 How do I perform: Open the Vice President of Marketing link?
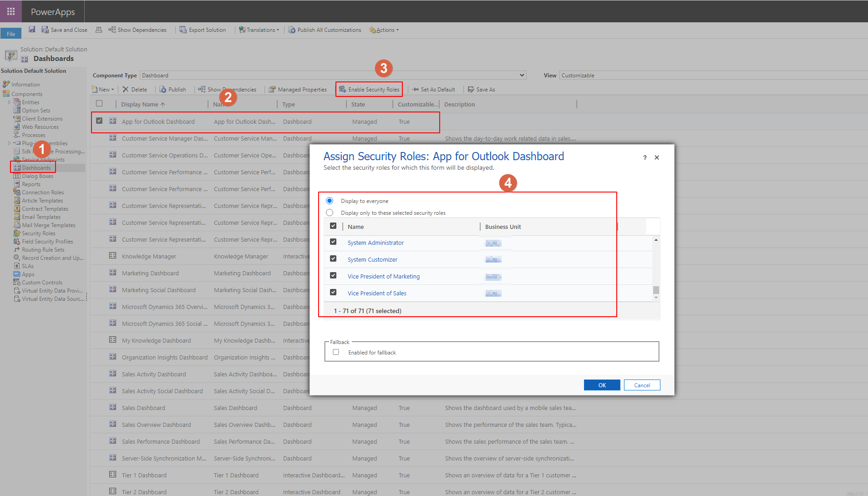pos(384,276)
